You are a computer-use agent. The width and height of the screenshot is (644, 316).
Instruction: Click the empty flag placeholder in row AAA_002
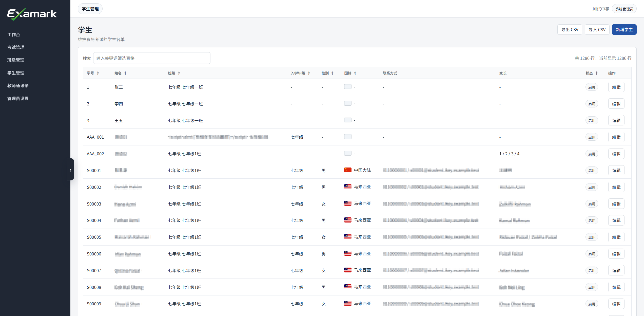click(348, 153)
